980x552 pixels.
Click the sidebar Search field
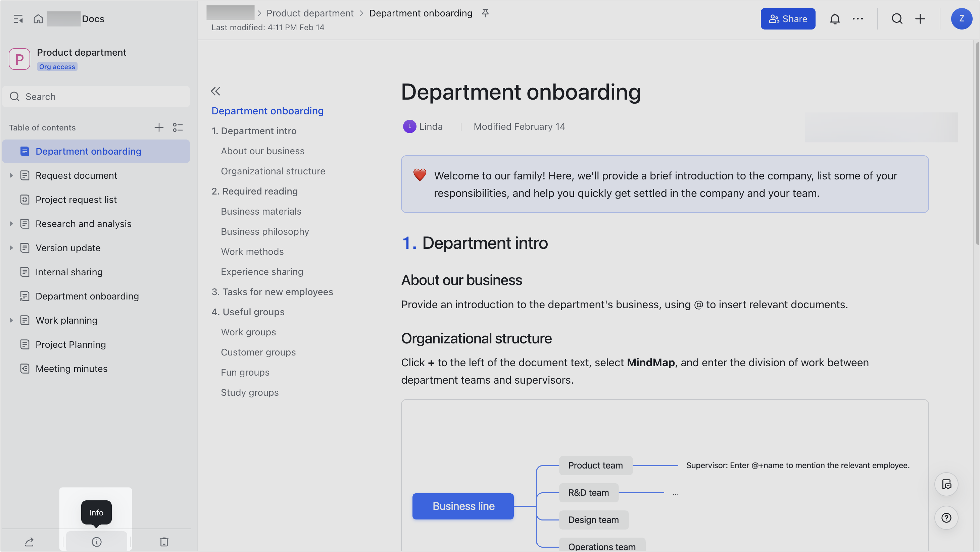(96, 97)
